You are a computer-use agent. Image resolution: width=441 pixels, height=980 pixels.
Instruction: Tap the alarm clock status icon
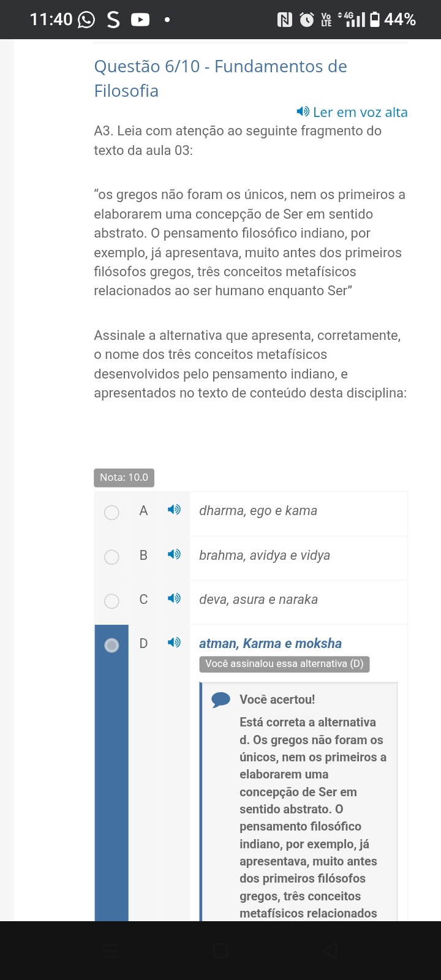point(306,20)
